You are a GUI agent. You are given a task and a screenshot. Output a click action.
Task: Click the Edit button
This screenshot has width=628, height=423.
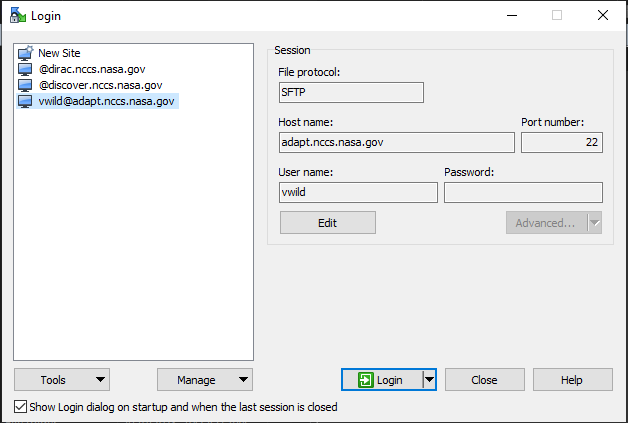328,223
